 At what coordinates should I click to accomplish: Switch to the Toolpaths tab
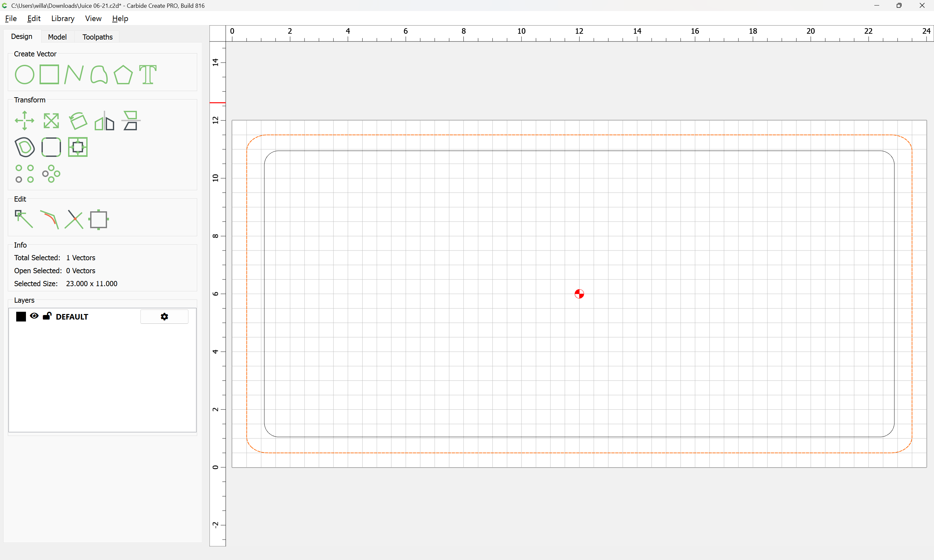tap(97, 37)
